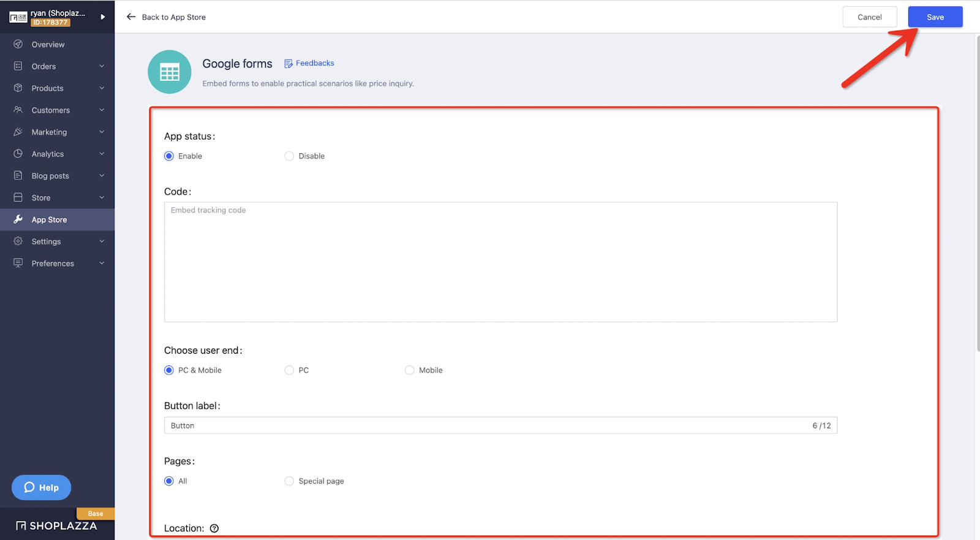Click the Settings gear icon

[18, 241]
